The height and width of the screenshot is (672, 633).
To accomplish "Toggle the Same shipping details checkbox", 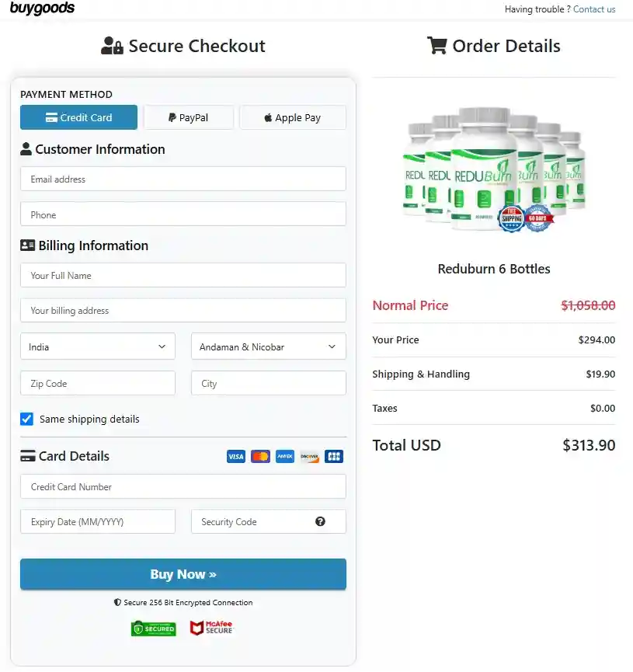I will point(26,419).
